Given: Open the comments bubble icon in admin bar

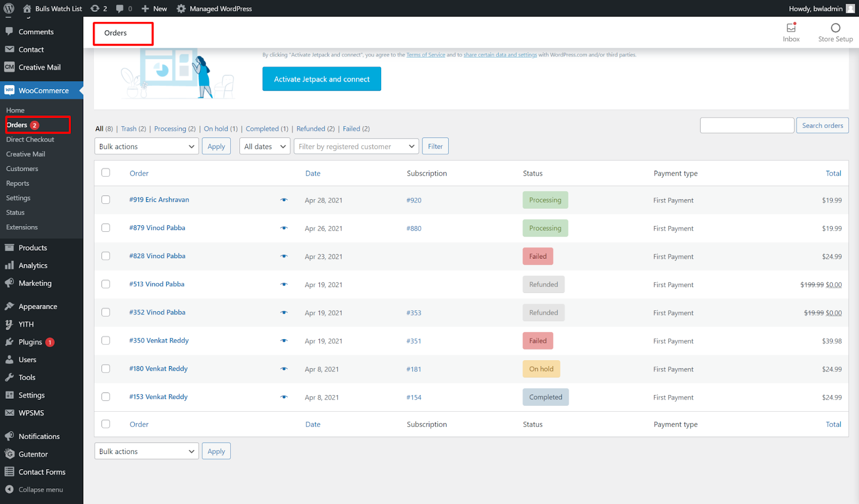Looking at the screenshot, I should point(120,9).
